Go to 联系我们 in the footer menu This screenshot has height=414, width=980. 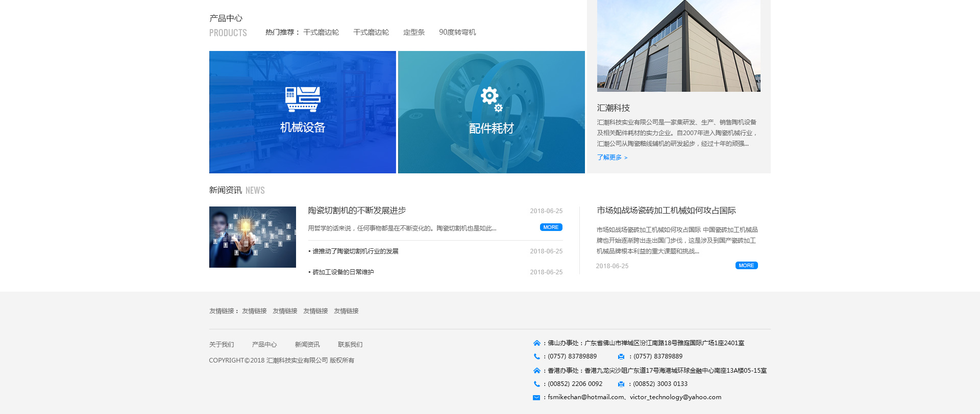(350, 345)
